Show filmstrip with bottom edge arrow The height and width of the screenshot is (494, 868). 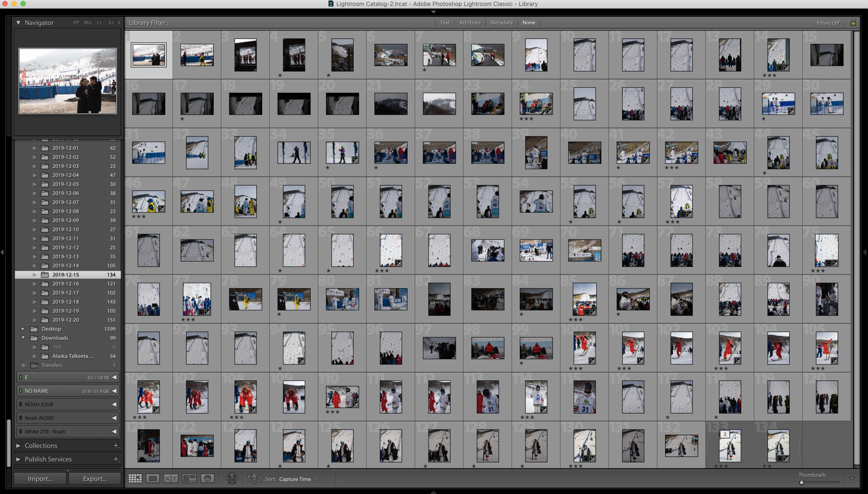click(433, 492)
